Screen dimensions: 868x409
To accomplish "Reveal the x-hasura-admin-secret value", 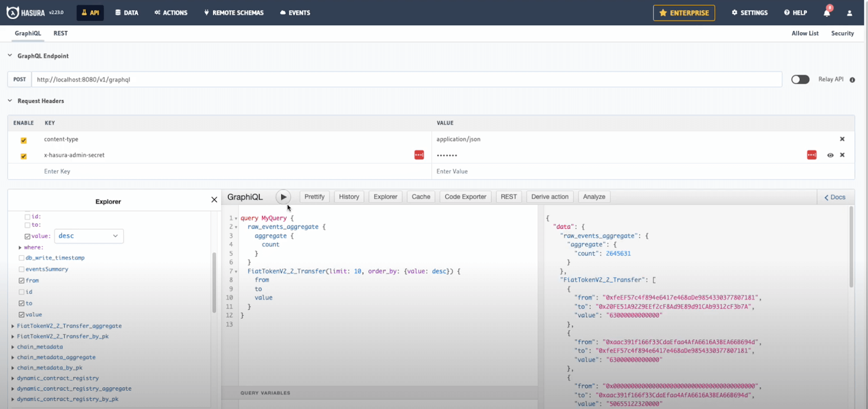I will (x=830, y=155).
